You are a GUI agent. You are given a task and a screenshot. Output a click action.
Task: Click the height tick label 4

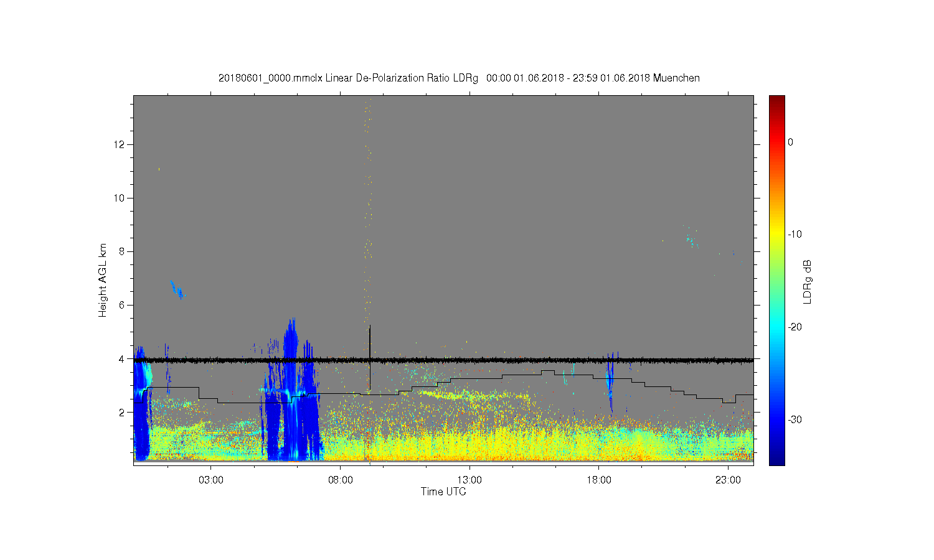point(122,358)
